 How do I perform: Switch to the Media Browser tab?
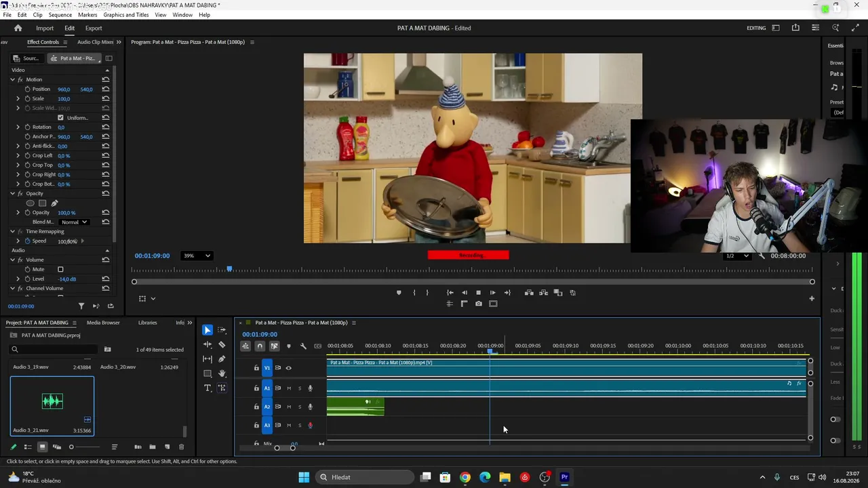103,323
